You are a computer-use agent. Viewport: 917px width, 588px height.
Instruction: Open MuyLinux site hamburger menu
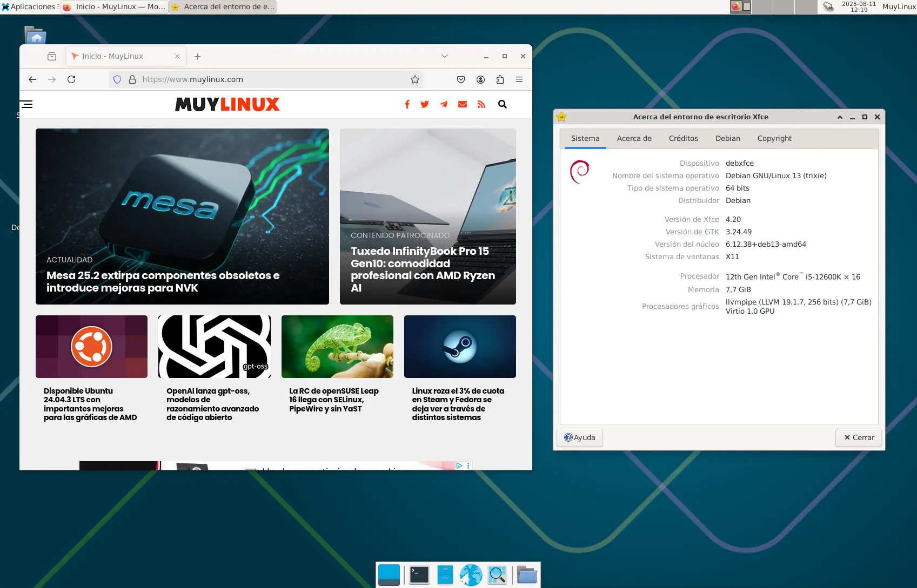point(26,104)
